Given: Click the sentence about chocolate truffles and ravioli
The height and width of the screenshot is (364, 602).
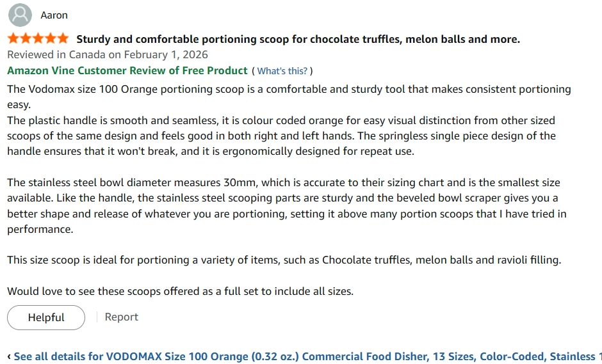Looking at the screenshot, I should [x=284, y=260].
